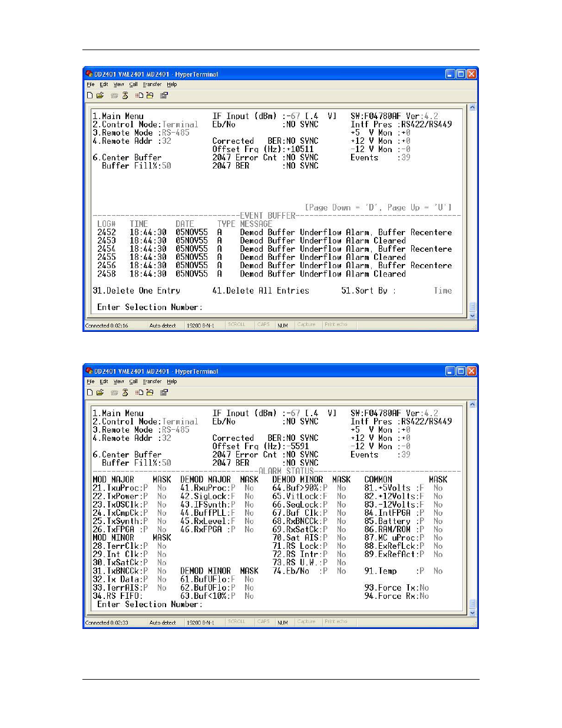562x728 pixels.
Task: Click NUM indicator in Alarm Status status bar
Action: click(283, 622)
